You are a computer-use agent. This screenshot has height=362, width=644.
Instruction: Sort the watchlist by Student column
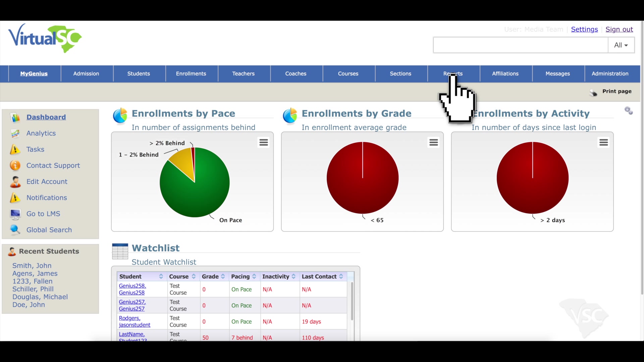pyautogui.click(x=142, y=277)
